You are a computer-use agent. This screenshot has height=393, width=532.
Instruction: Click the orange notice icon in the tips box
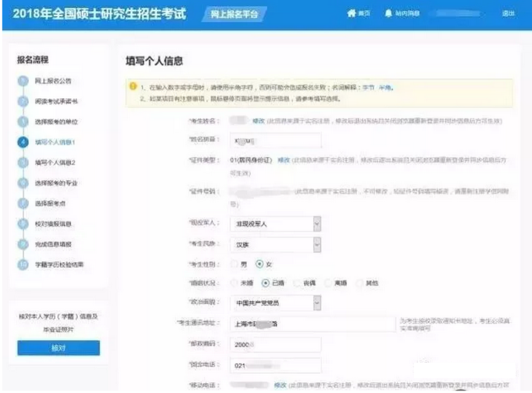(132, 87)
